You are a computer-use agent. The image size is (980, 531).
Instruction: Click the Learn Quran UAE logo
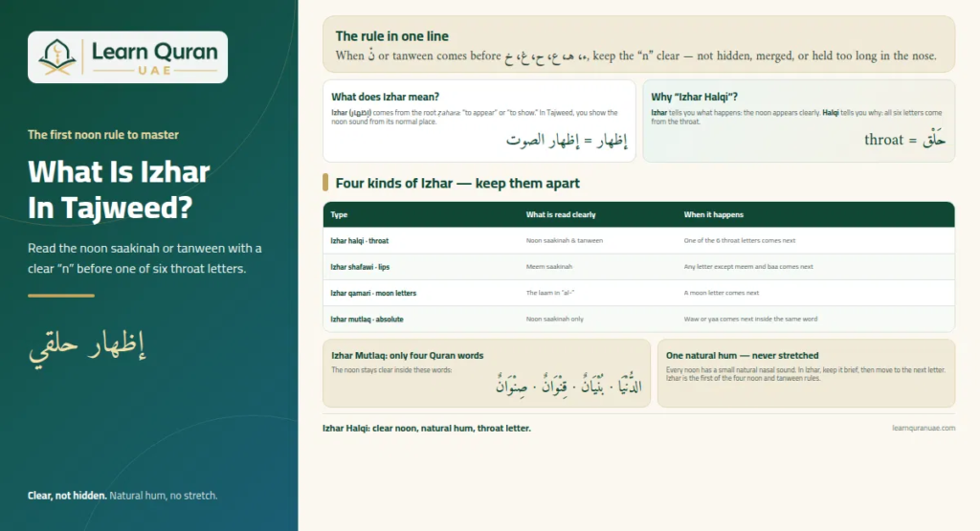pos(127,56)
